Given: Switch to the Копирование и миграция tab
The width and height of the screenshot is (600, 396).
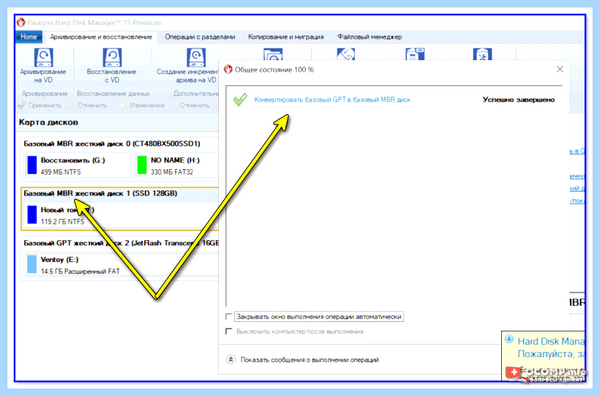Looking at the screenshot, I should click(286, 37).
